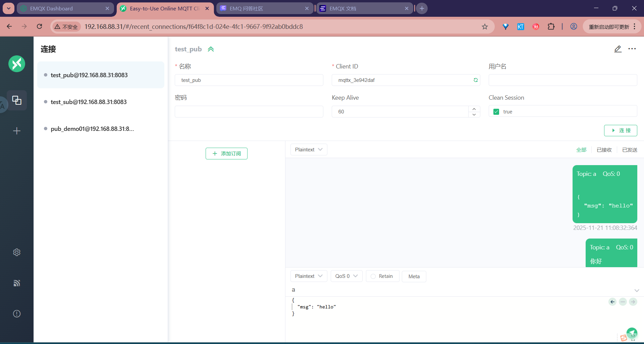The width and height of the screenshot is (644, 344).
Task: Click the 名称 name input field
Action: tap(249, 80)
